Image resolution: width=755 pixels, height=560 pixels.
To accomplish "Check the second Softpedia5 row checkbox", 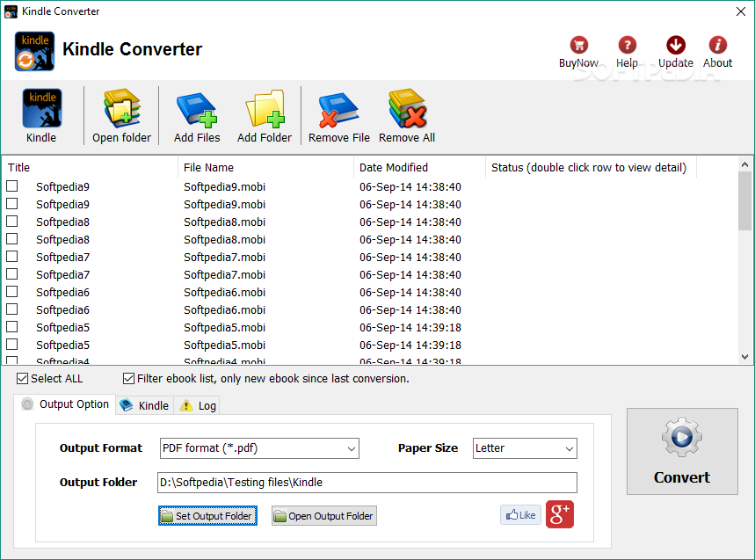I will (x=12, y=345).
